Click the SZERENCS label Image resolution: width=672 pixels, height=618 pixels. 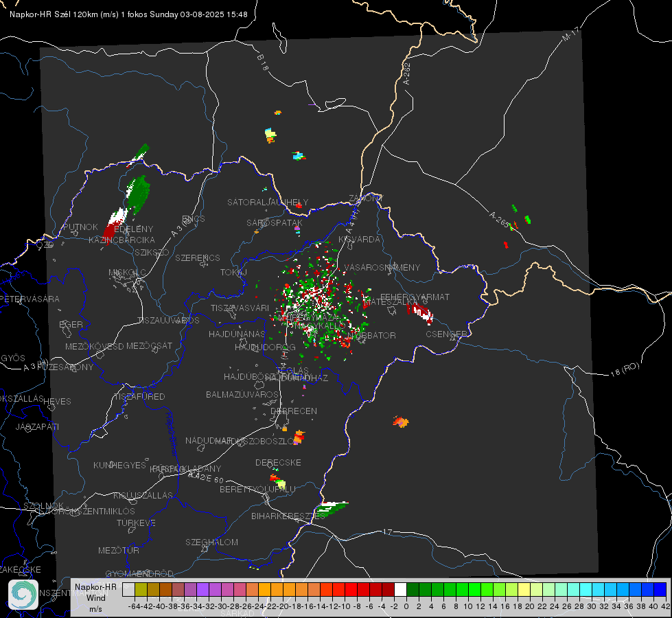(198, 257)
